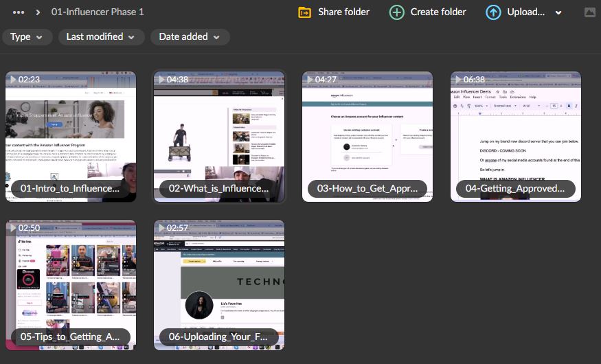
Task: Select the 06-Uploading_Your_F file name label
Action: 218,337
